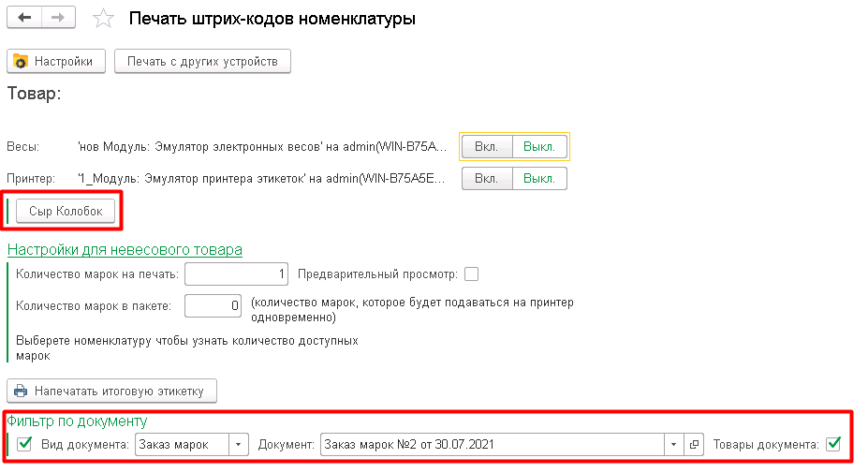This screenshot has height=473, width=868.
Task: Uncheck the Товары документа checkbox
Action: (x=833, y=444)
